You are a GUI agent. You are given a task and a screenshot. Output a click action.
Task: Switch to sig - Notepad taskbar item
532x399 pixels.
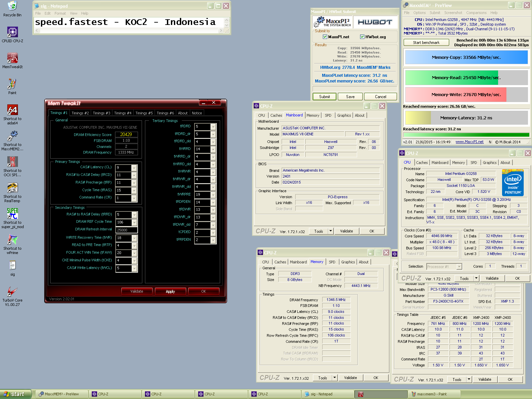[328, 394]
